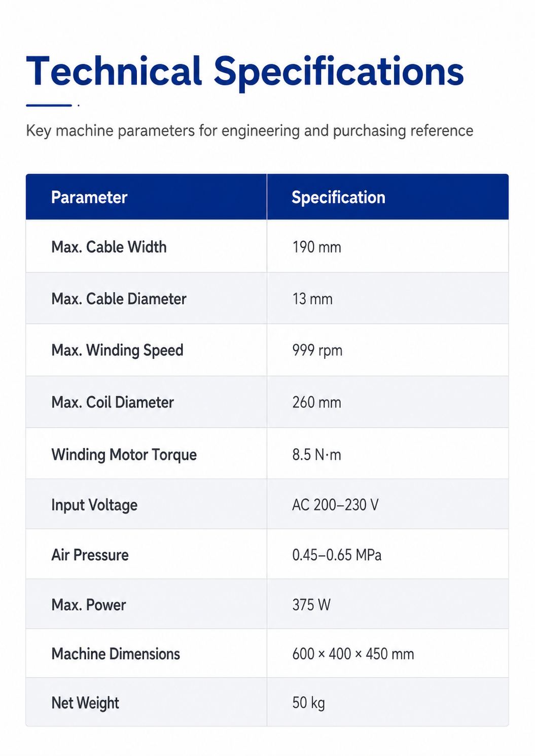The width and height of the screenshot is (535, 756).
Task: Click the Technical Specifications heading
Action: pyautogui.click(x=245, y=72)
